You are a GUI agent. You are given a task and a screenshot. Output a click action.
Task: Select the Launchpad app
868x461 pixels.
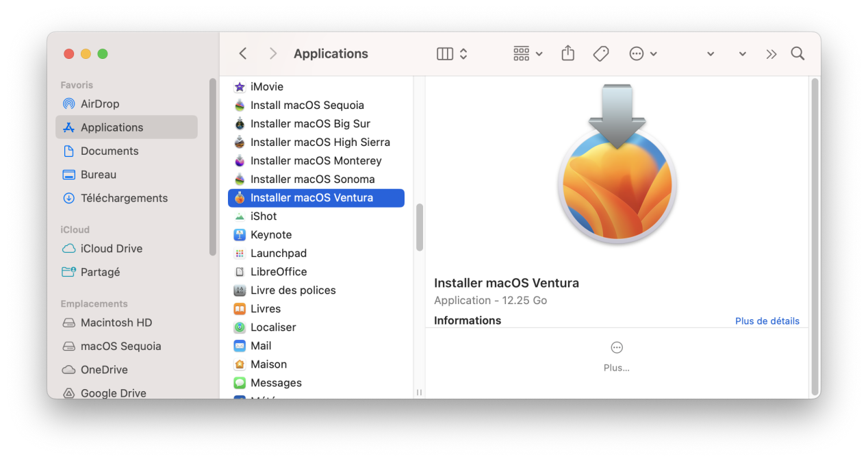(x=316, y=253)
